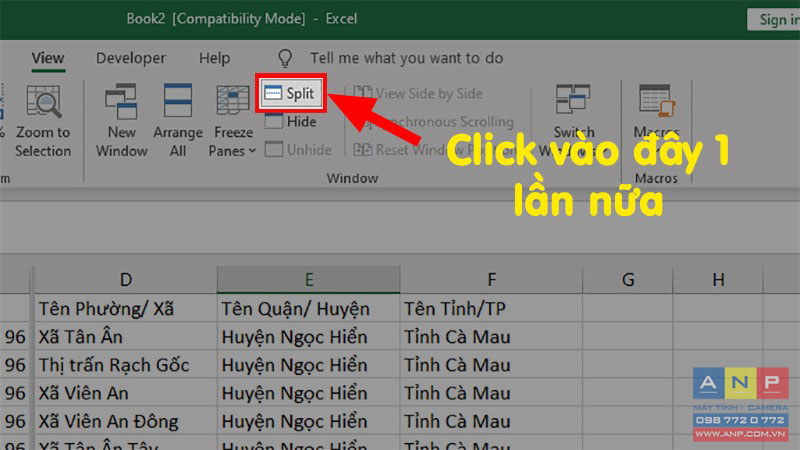Image resolution: width=800 pixels, height=450 pixels.
Task: Click Reset Window Position icon
Action: (x=363, y=149)
